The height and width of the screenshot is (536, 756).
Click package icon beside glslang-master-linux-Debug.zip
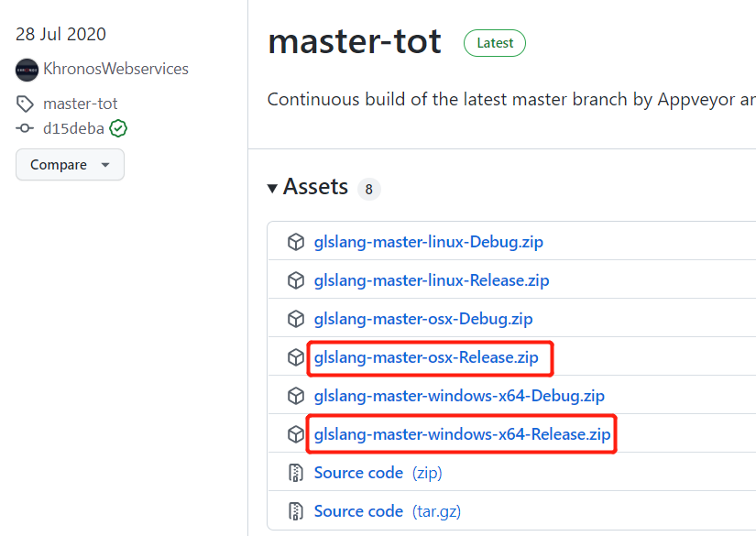coord(296,242)
